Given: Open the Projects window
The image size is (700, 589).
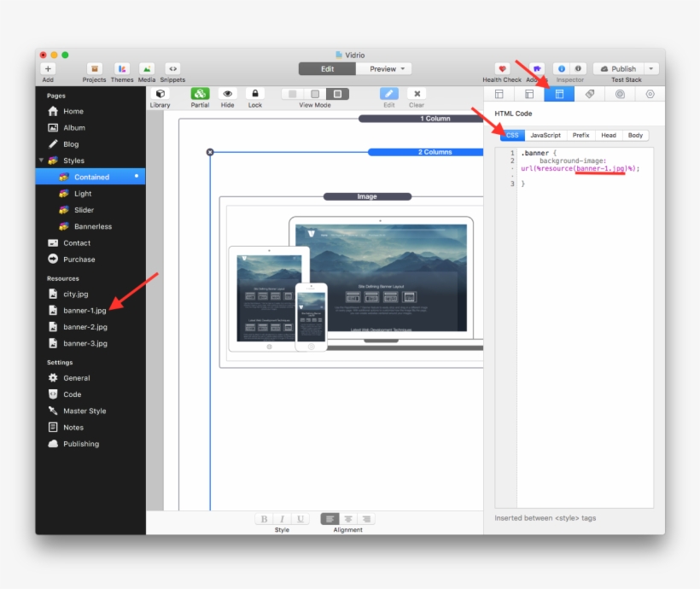Looking at the screenshot, I should pyautogui.click(x=94, y=70).
